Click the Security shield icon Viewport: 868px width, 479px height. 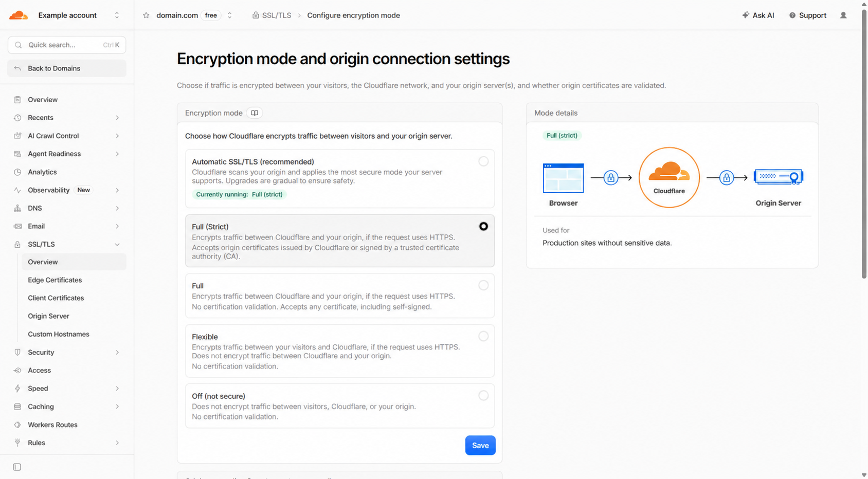click(x=17, y=352)
